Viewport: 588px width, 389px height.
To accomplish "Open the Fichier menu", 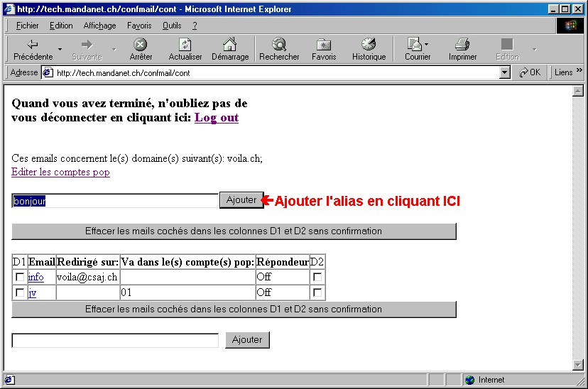I will [x=28, y=26].
